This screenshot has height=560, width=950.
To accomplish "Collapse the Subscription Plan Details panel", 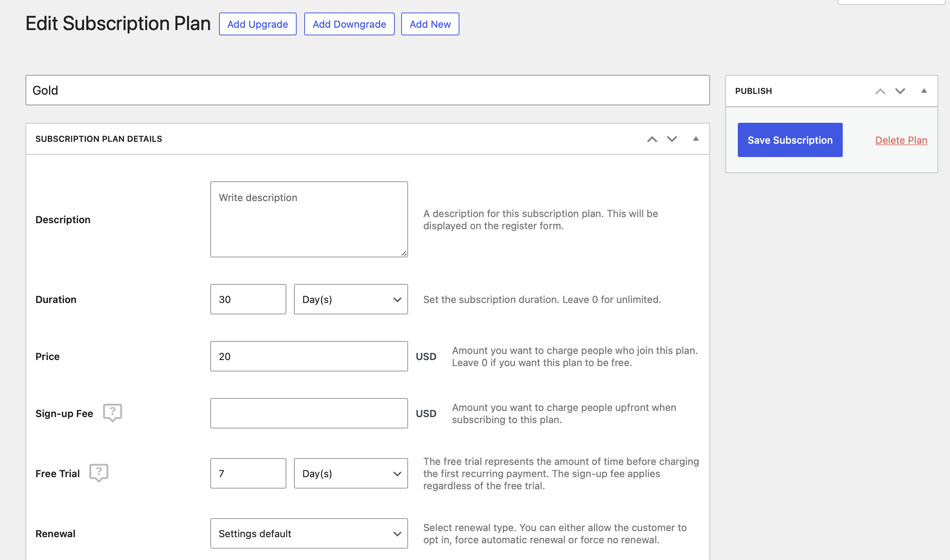I will [696, 139].
